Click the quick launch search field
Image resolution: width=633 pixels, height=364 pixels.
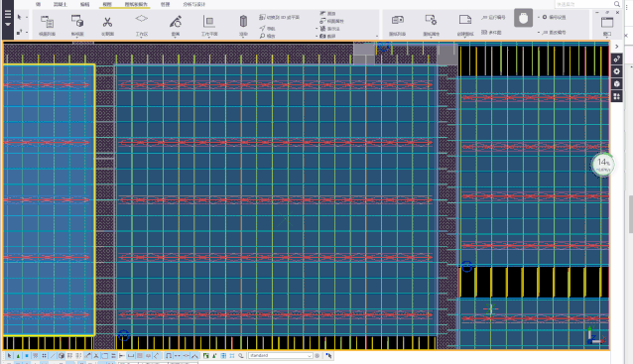(583, 4)
